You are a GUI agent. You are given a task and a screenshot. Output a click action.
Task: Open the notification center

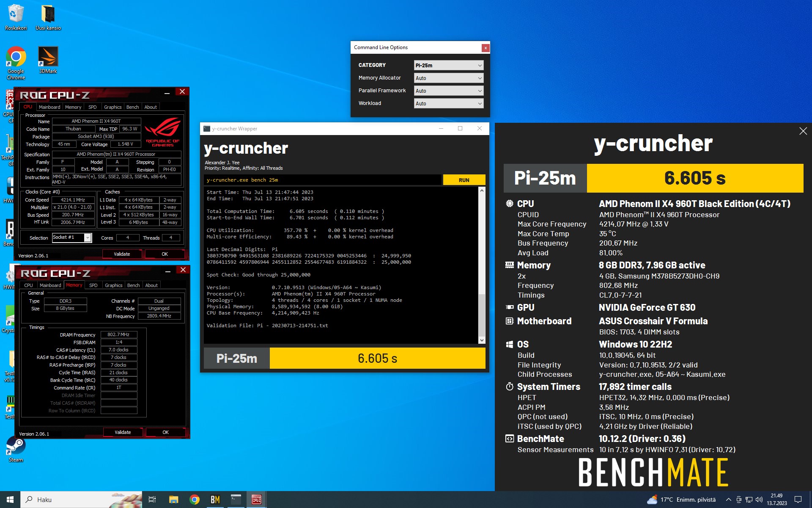pyautogui.click(x=798, y=500)
